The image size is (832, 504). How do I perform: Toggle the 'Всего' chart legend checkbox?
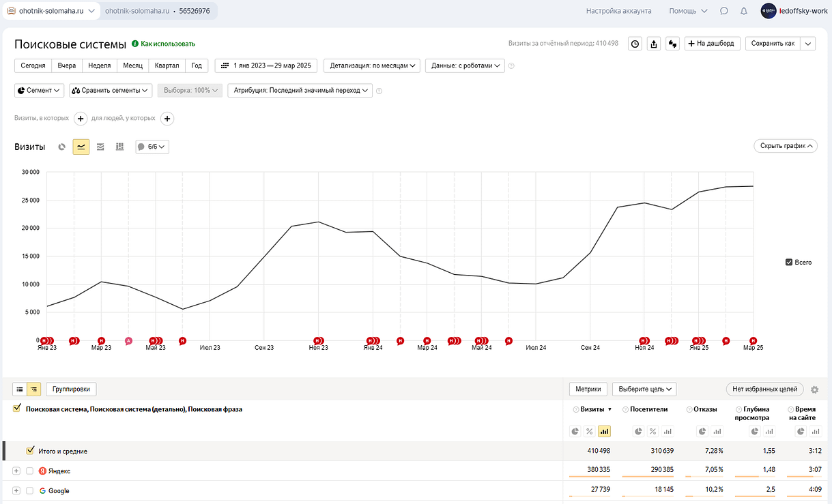(x=789, y=262)
